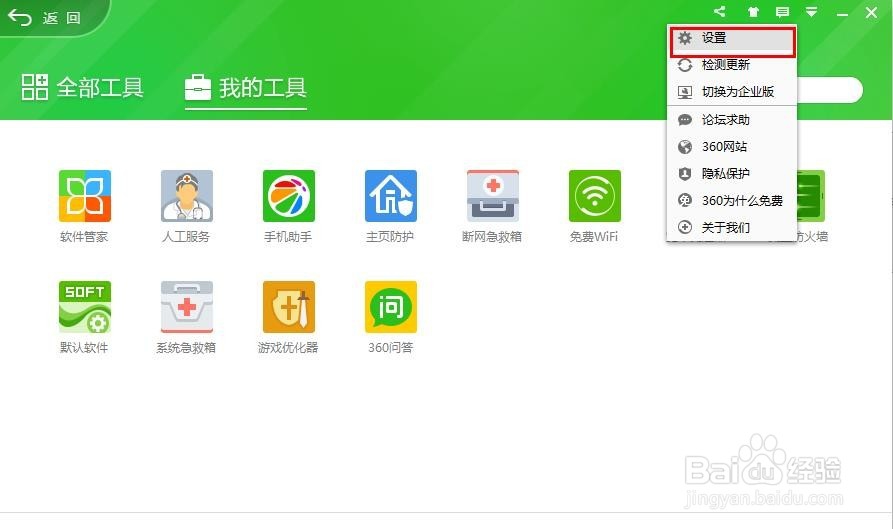Open the 免费WiFi tool
Screen dimensions: 893x529
(x=595, y=196)
